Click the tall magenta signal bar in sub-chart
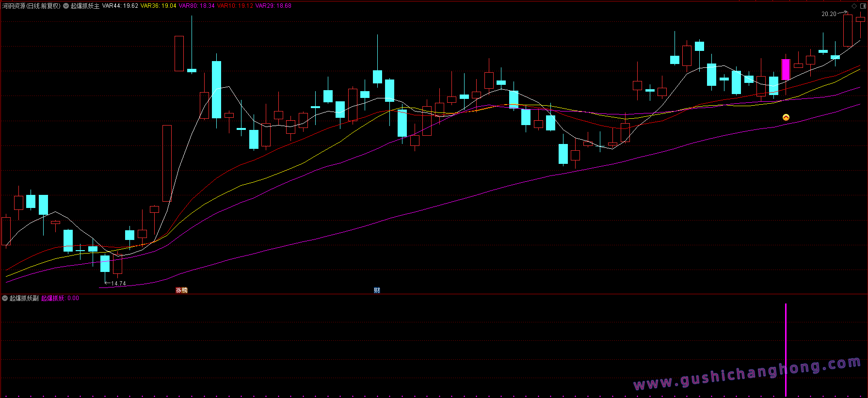 pos(786,349)
